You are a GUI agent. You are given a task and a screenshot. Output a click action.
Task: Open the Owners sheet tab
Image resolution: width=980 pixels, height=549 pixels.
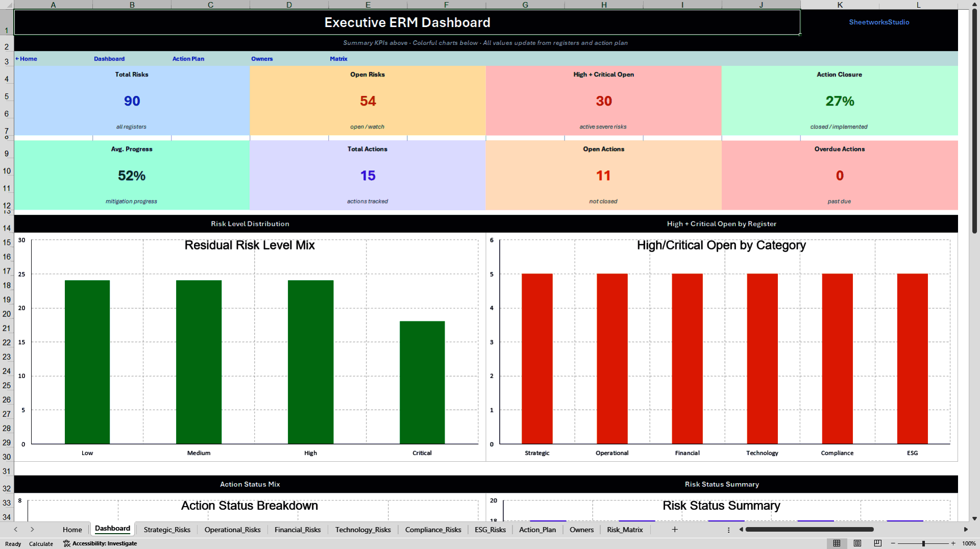pyautogui.click(x=581, y=530)
